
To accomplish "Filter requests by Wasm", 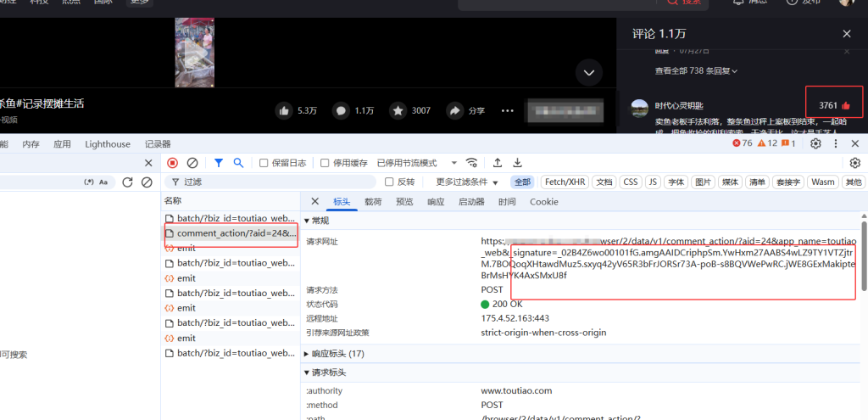I will click(x=822, y=182).
